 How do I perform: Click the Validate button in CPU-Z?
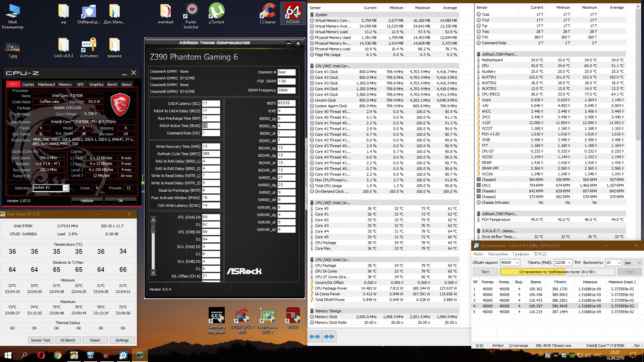[87, 201]
